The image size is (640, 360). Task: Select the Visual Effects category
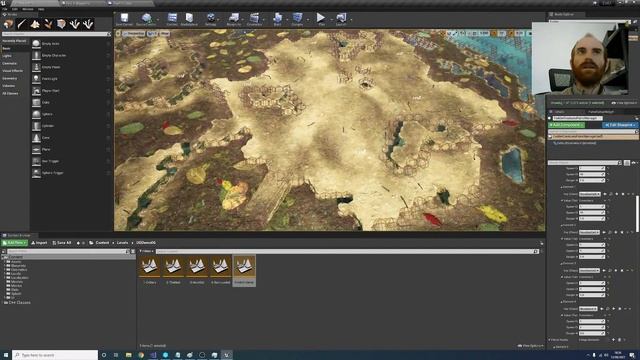click(13, 71)
